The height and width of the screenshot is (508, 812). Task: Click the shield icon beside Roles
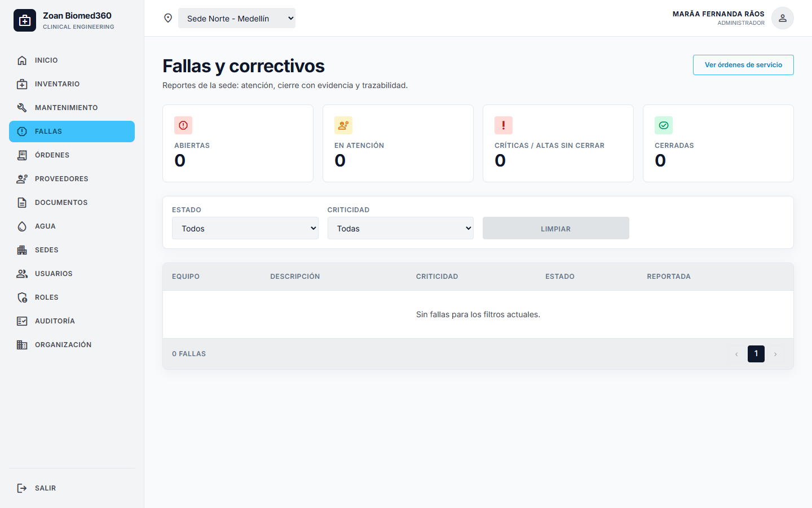[22, 297]
